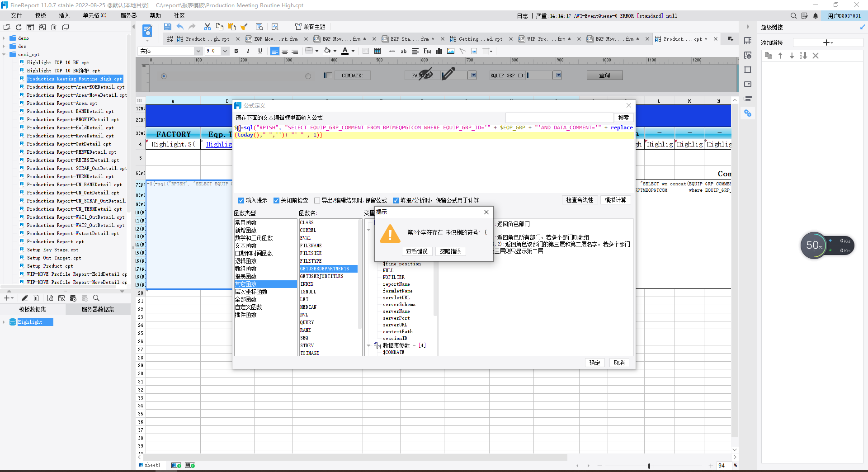Click 查看错误 button in warning dialog
Viewport: 868px width, 472px height.
(417, 251)
